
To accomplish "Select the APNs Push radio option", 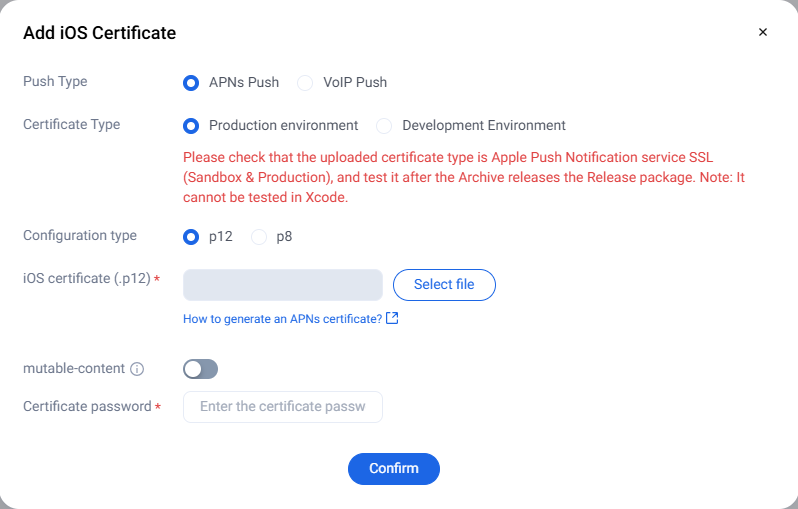I will [191, 83].
